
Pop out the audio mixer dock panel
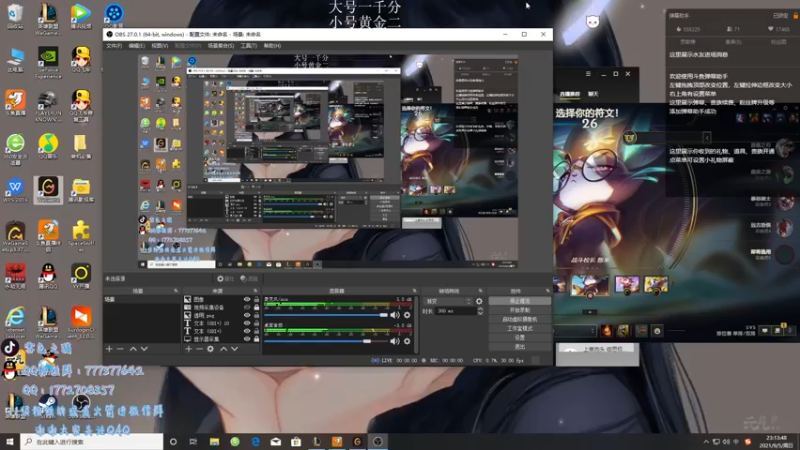point(414,291)
